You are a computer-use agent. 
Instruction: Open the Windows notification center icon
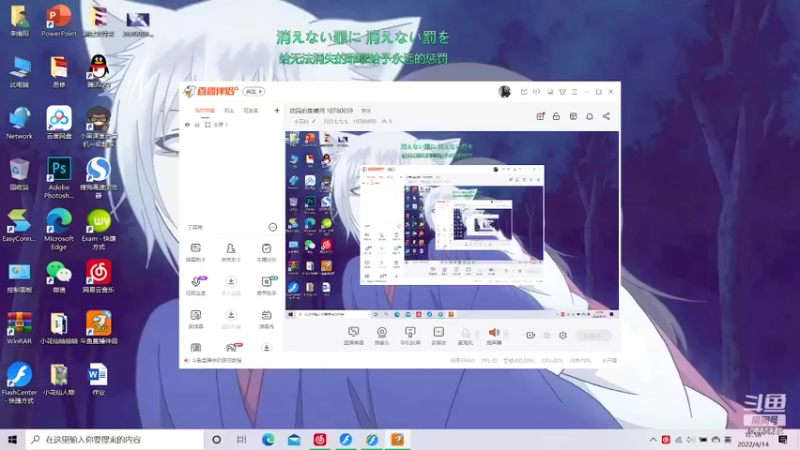pyautogui.click(x=783, y=439)
